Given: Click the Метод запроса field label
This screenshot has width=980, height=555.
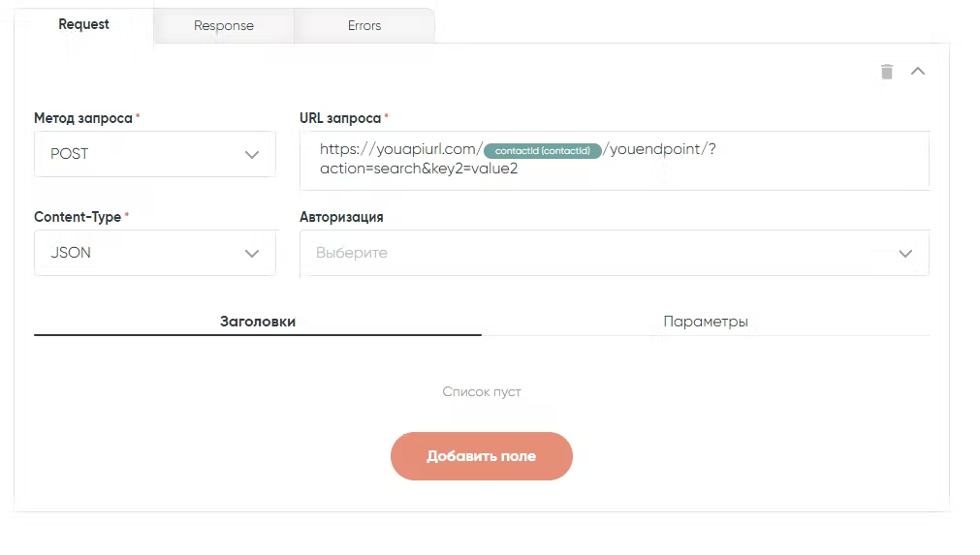Looking at the screenshot, I should [x=82, y=118].
